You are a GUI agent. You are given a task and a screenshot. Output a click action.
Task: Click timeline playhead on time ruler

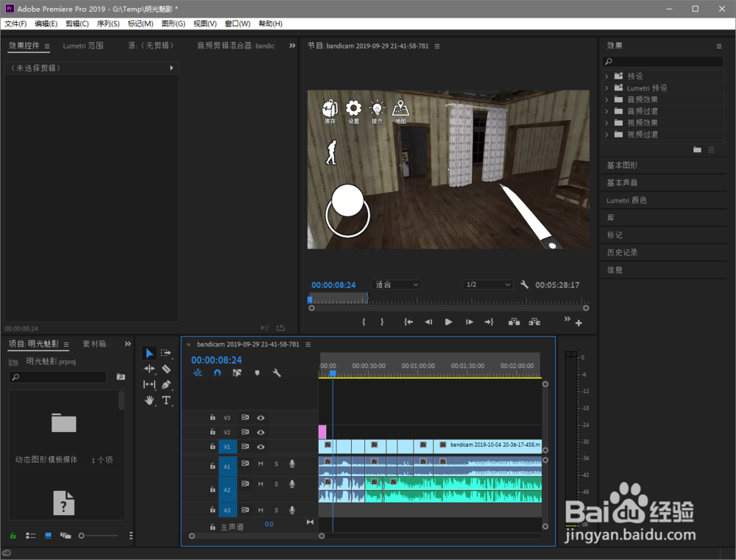coord(333,374)
